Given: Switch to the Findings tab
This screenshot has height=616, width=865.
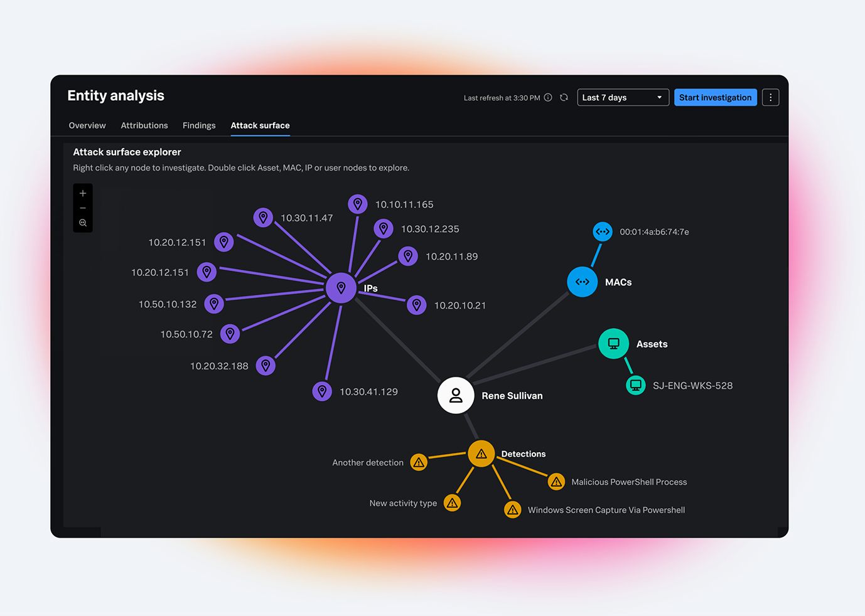Looking at the screenshot, I should click(199, 125).
